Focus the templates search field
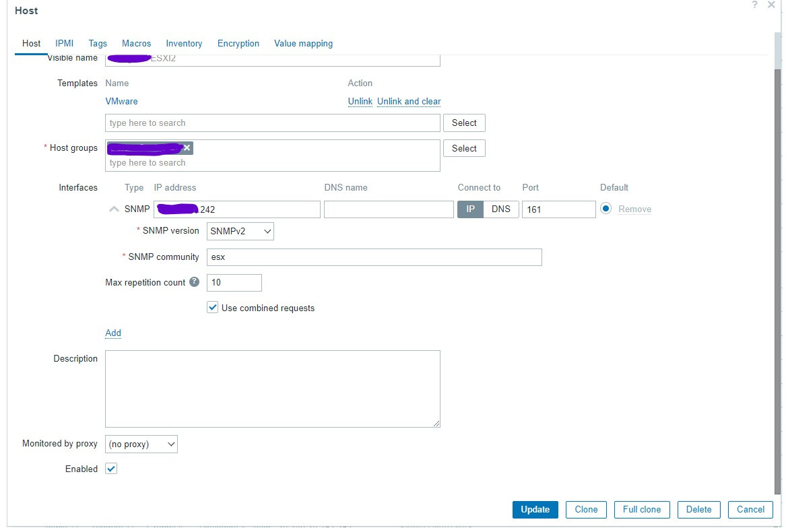This screenshot has height=532, width=786. click(x=273, y=123)
